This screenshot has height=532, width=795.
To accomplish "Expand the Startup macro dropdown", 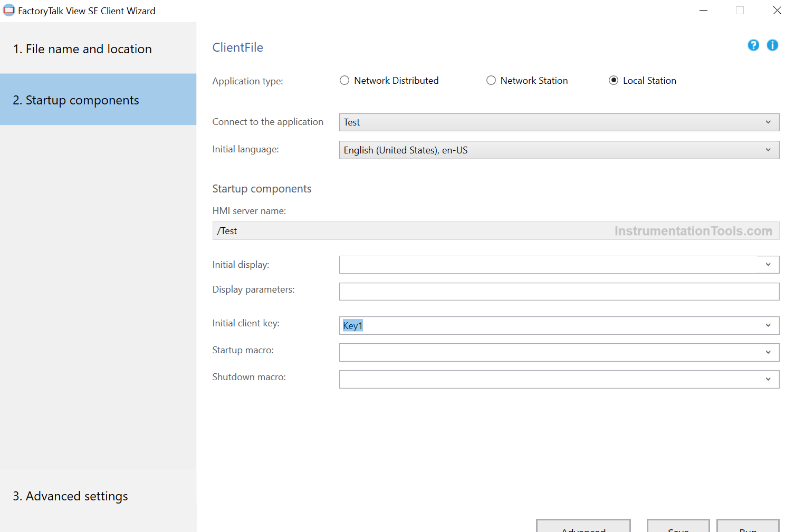I will click(x=769, y=352).
